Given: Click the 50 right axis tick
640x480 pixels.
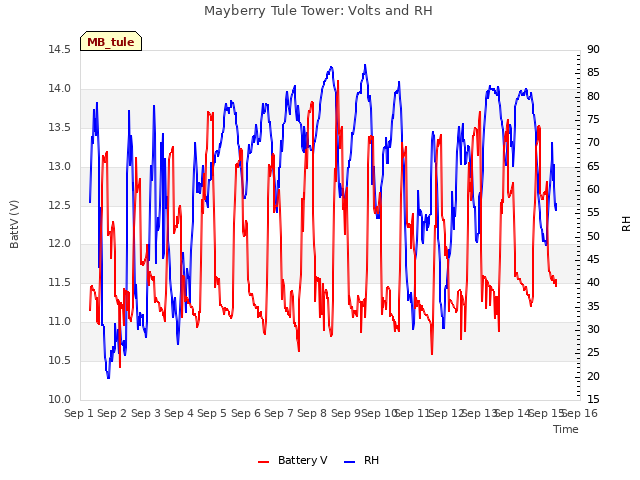Looking at the screenshot, I should (x=593, y=236).
